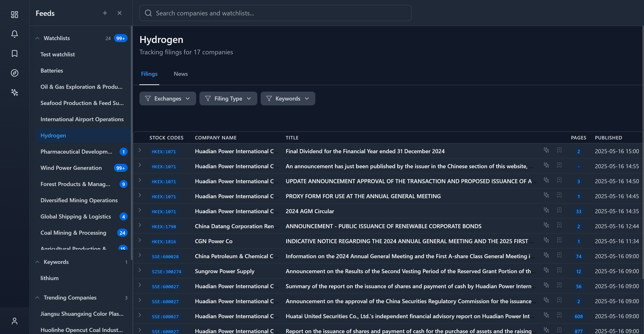Open the 608-page Huatai advisory report link
The image size is (644, 334).
click(x=579, y=316)
